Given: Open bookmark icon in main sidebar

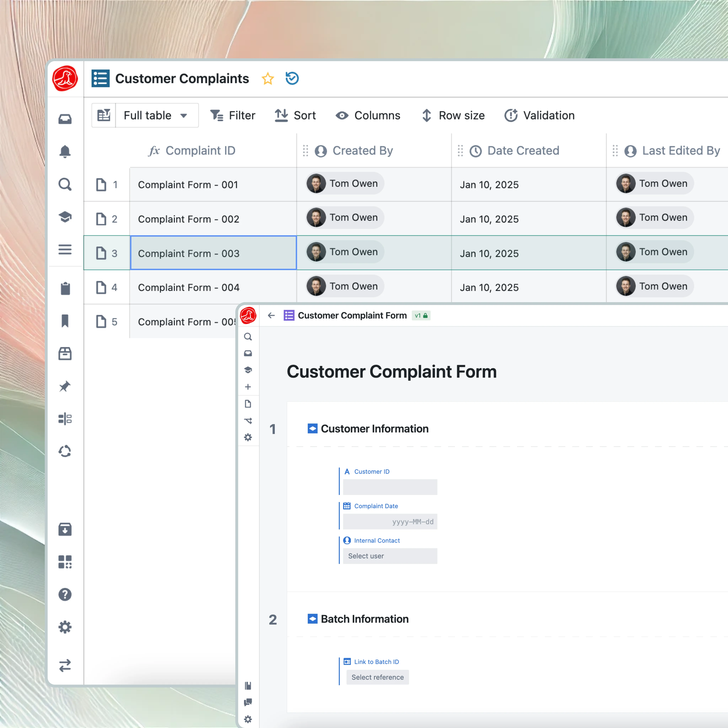Looking at the screenshot, I should tap(65, 321).
